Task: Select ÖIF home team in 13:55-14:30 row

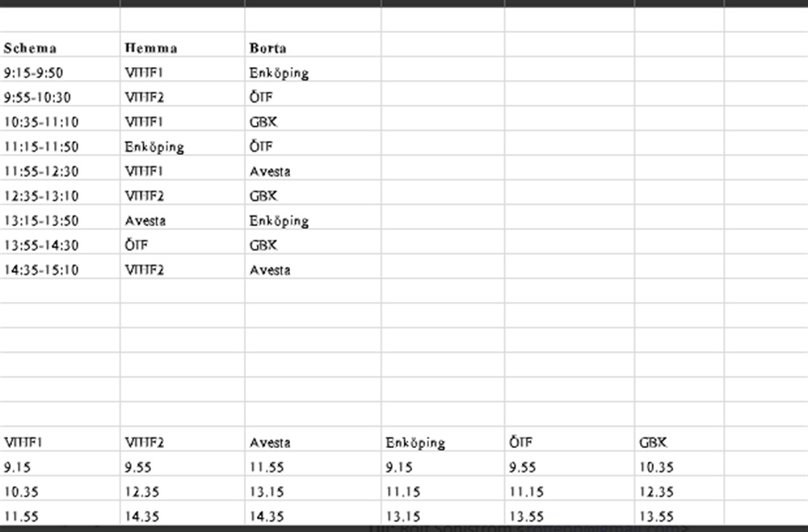Action: (x=137, y=245)
